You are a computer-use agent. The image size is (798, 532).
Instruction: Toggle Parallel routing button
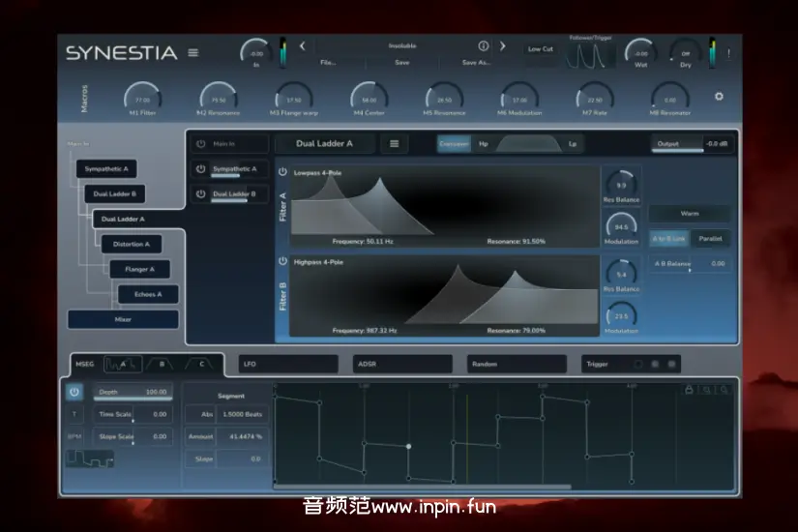(x=711, y=238)
